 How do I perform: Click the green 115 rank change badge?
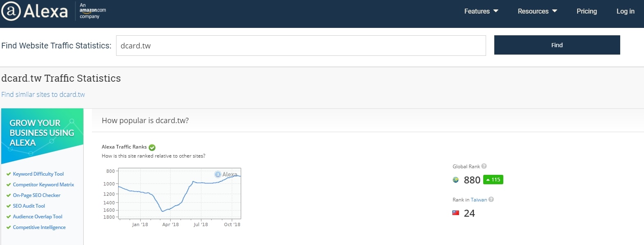pyautogui.click(x=493, y=180)
